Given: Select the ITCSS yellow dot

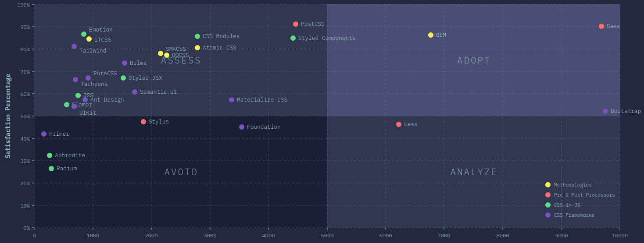Looking at the screenshot, I should click(x=89, y=39).
